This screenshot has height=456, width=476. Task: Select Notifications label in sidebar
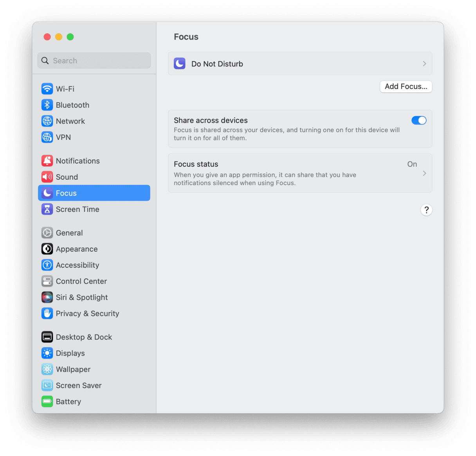(x=78, y=161)
